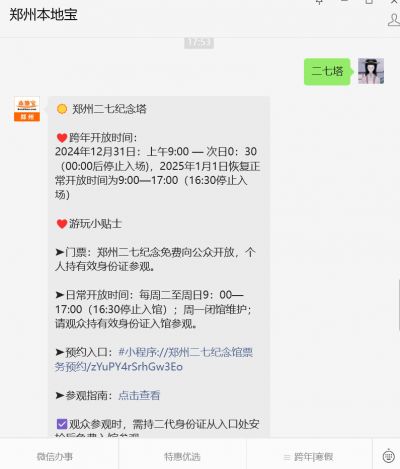This screenshot has height=469, width=400.
Task: Click the red heart before 游玩小贴士
Action: click(62, 224)
